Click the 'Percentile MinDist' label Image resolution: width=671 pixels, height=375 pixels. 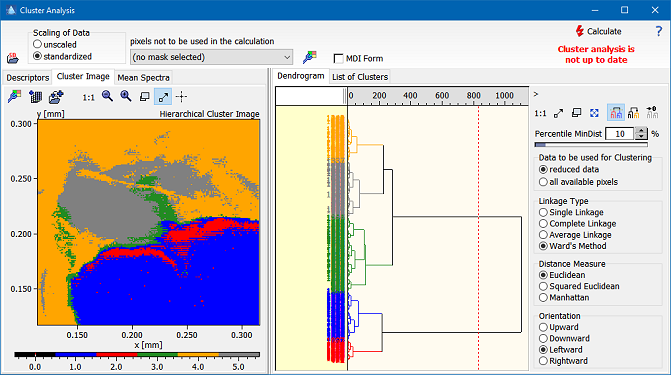(568, 134)
